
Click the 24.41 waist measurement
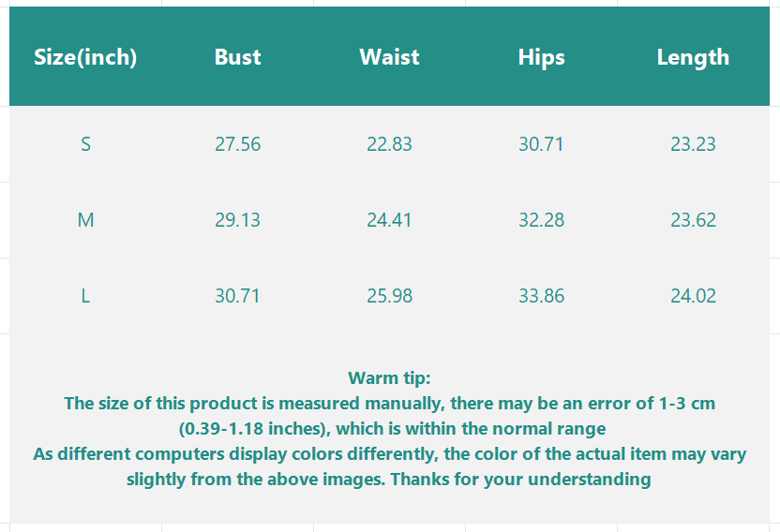click(389, 220)
